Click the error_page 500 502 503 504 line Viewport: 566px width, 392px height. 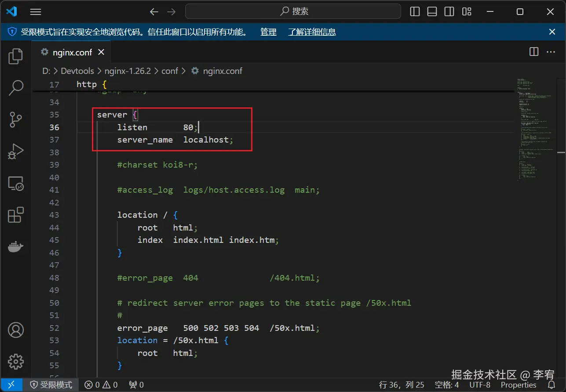(x=218, y=328)
